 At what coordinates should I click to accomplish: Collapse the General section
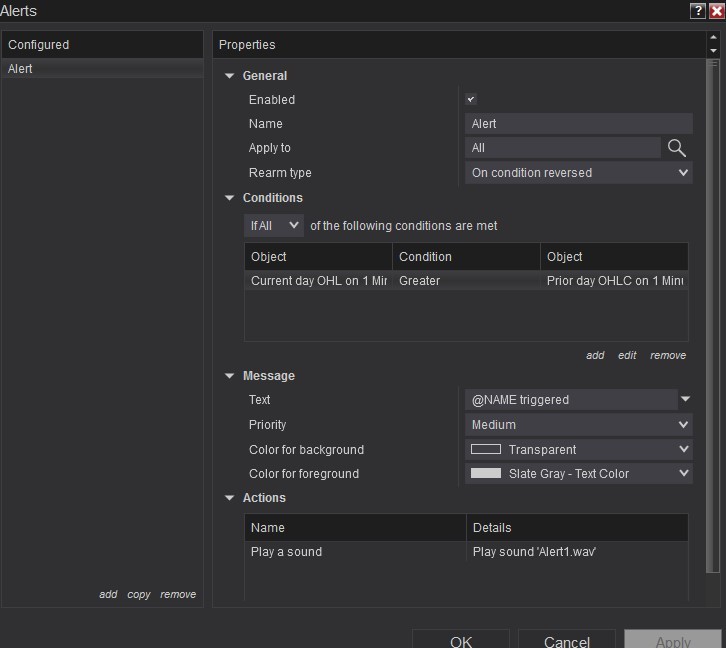230,76
